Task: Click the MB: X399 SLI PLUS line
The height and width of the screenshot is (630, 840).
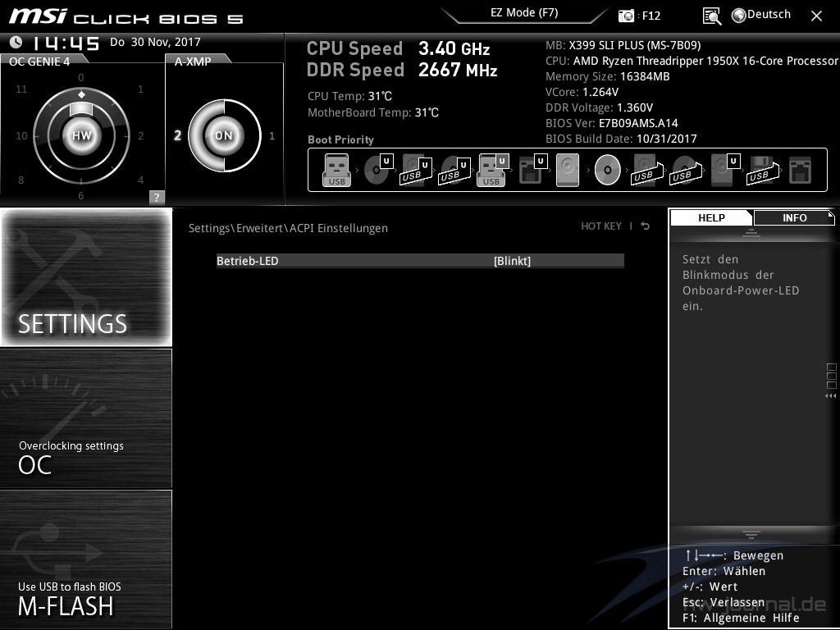Action: (623, 45)
